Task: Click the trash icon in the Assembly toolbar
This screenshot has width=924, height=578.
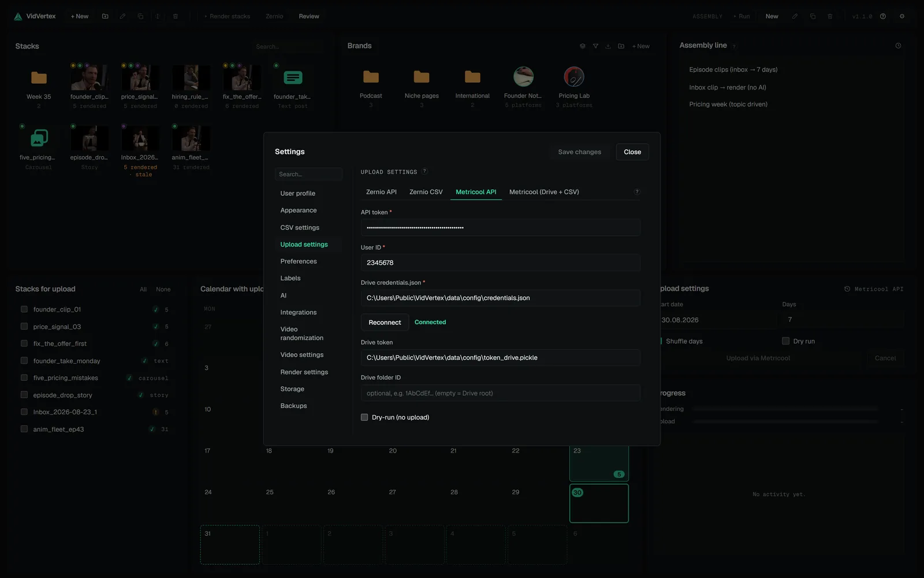Action: coord(830,16)
